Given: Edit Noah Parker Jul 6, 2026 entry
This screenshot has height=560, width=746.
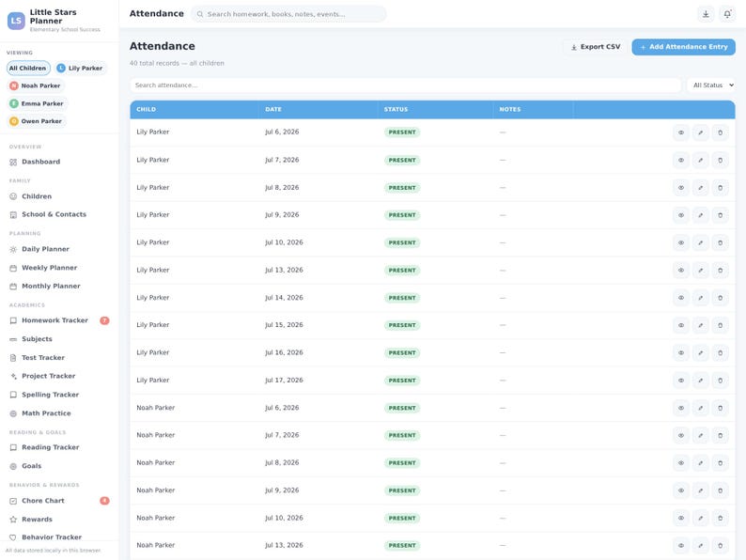Looking at the screenshot, I should (x=700, y=408).
